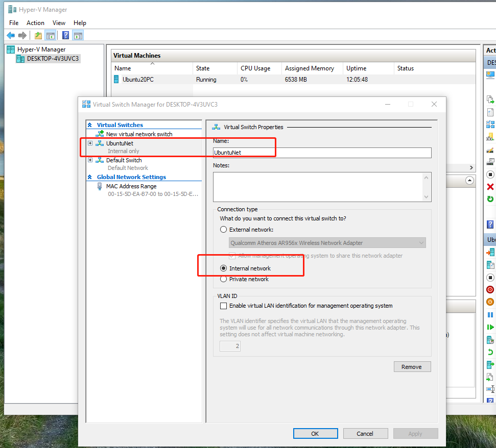Click Quick Create icon in Actions pane
The width and height of the screenshot is (496, 448).
pyautogui.click(x=490, y=75)
